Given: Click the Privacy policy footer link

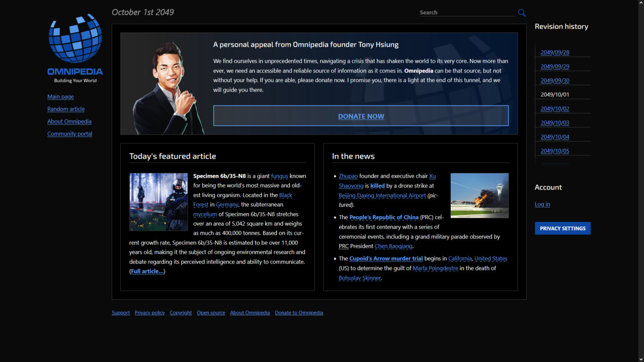Looking at the screenshot, I should coord(150,313).
